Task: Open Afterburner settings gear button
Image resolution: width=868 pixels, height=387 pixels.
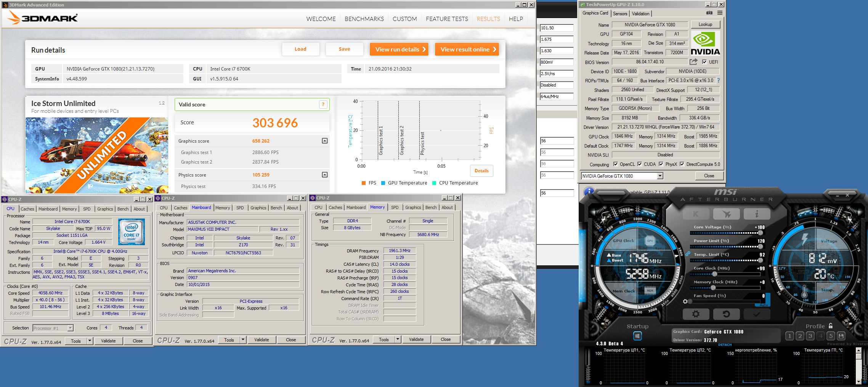Action: (696, 314)
